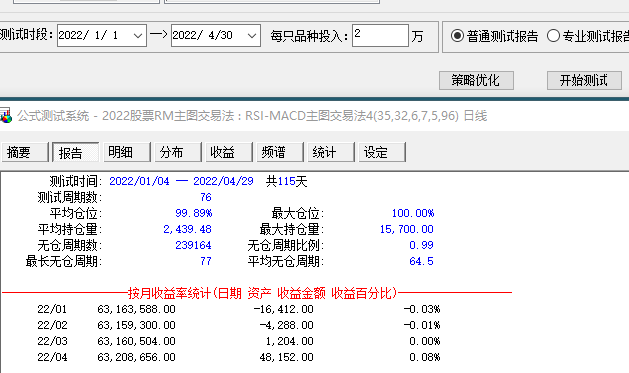
Task: Open the 分布 tab
Action: tap(178, 152)
